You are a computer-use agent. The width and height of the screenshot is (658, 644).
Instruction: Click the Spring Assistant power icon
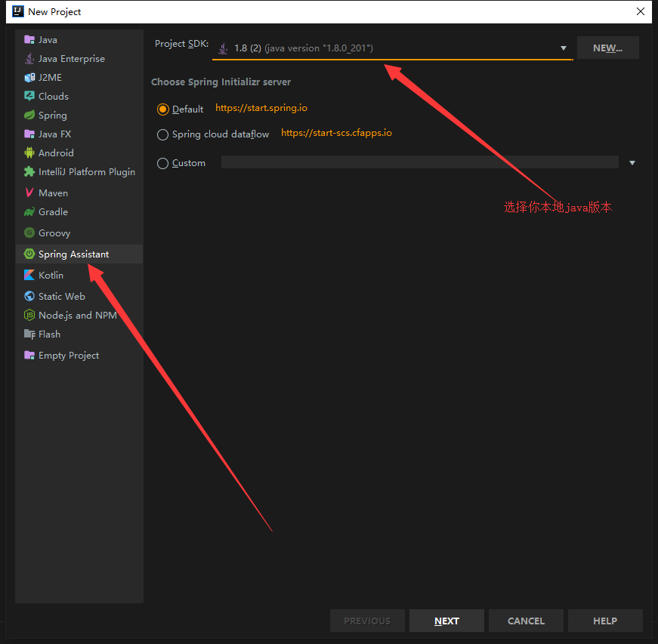(29, 254)
